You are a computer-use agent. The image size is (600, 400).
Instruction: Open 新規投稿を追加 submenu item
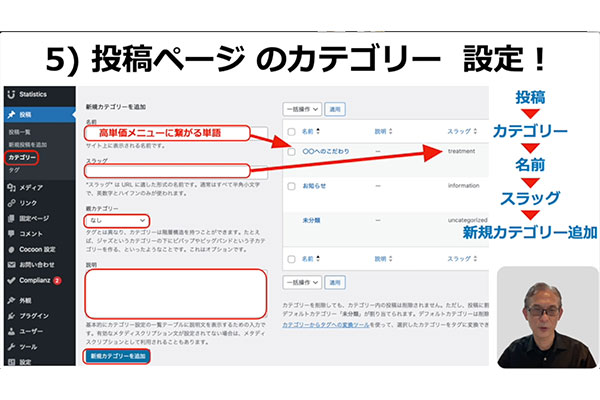point(28,145)
